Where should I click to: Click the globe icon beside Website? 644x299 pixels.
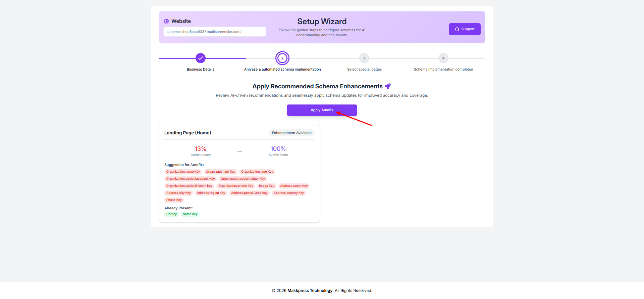[x=166, y=21]
